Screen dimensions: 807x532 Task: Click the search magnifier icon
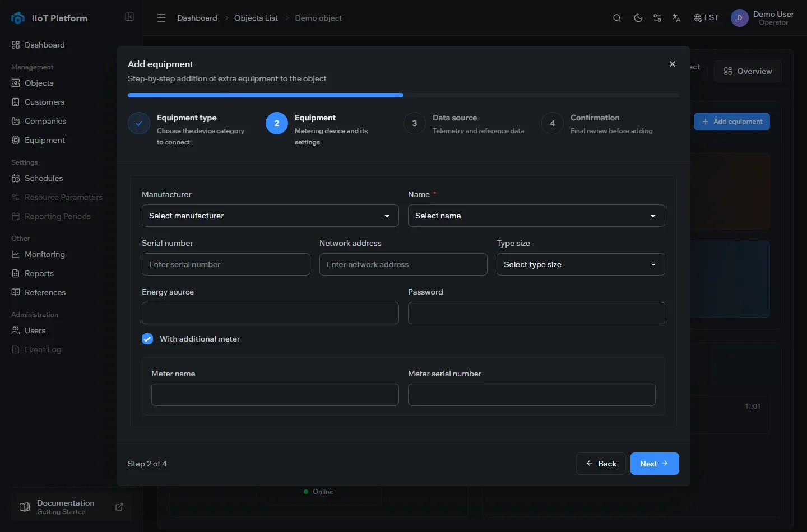coord(617,18)
